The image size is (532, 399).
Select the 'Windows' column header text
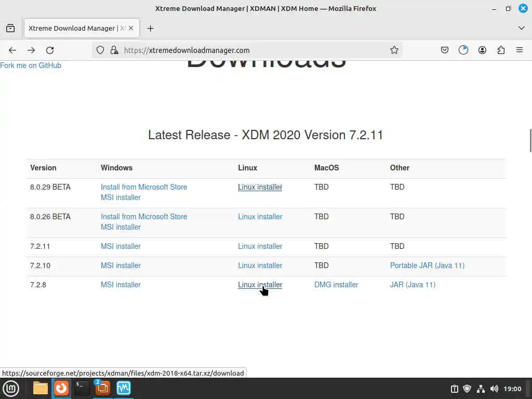pos(117,168)
